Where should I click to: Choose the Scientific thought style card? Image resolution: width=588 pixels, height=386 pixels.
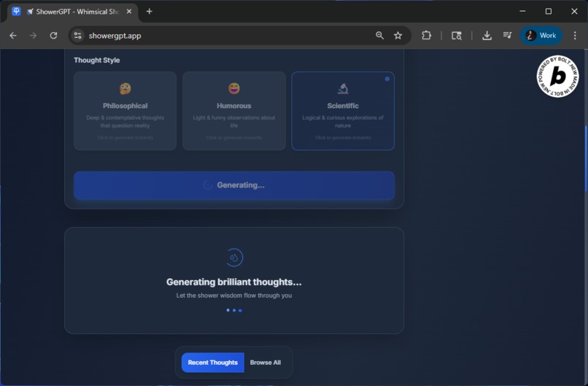tap(343, 111)
